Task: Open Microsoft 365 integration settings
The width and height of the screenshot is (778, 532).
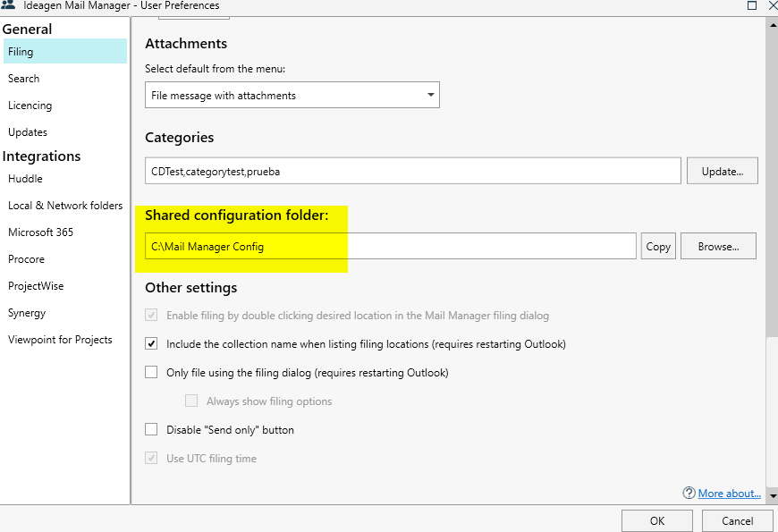Action: [x=41, y=232]
